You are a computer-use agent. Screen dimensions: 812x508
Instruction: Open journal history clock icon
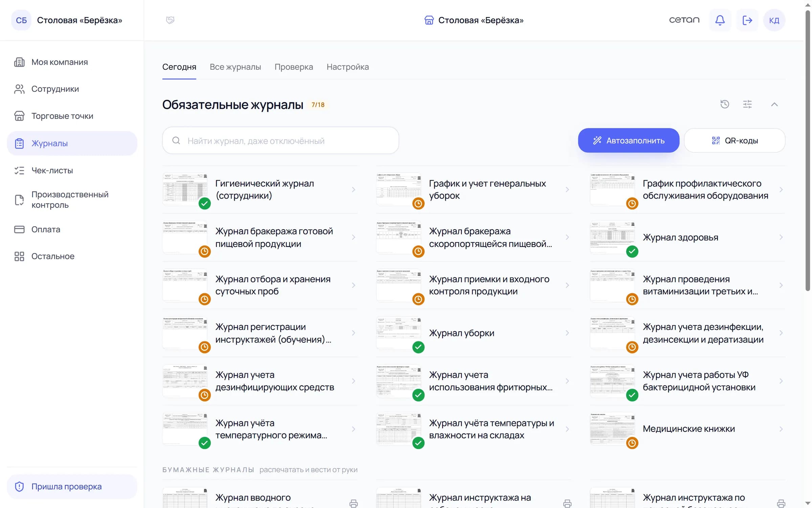(724, 104)
